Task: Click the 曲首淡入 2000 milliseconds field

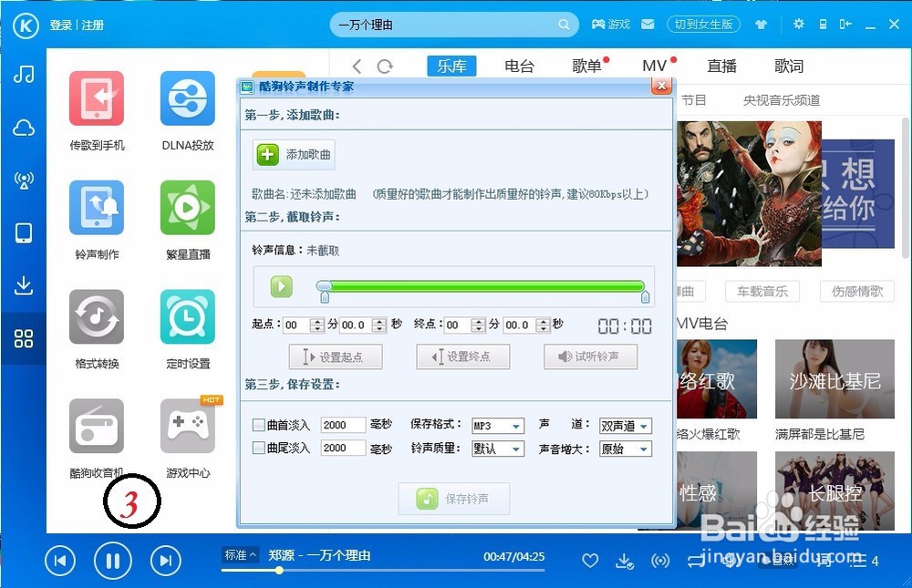Action: [x=343, y=425]
